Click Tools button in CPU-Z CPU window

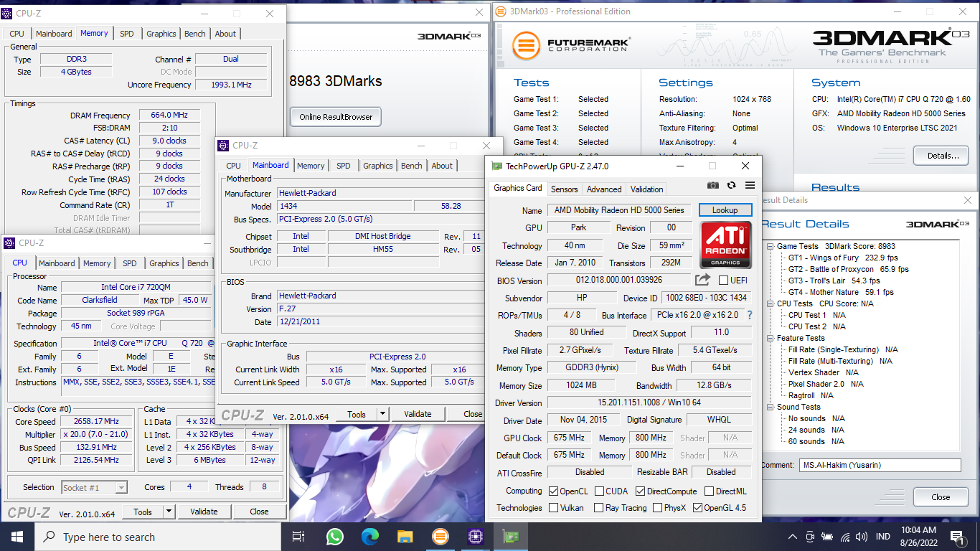coord(143,512)
